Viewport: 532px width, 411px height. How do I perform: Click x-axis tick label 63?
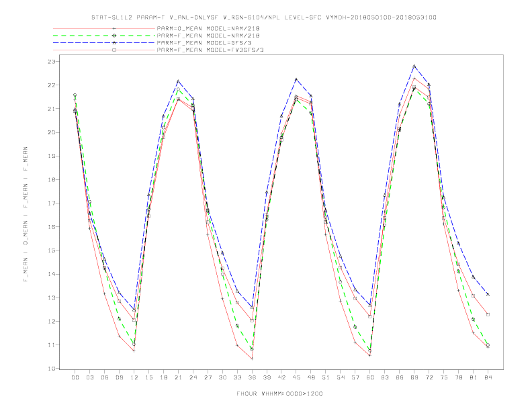pos(385,377)
